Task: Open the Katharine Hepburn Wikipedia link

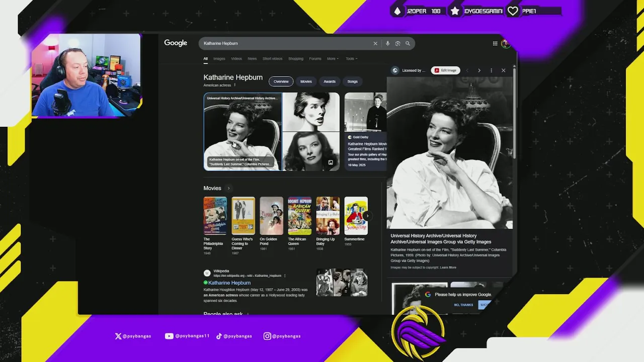Action: click(229, 283)
